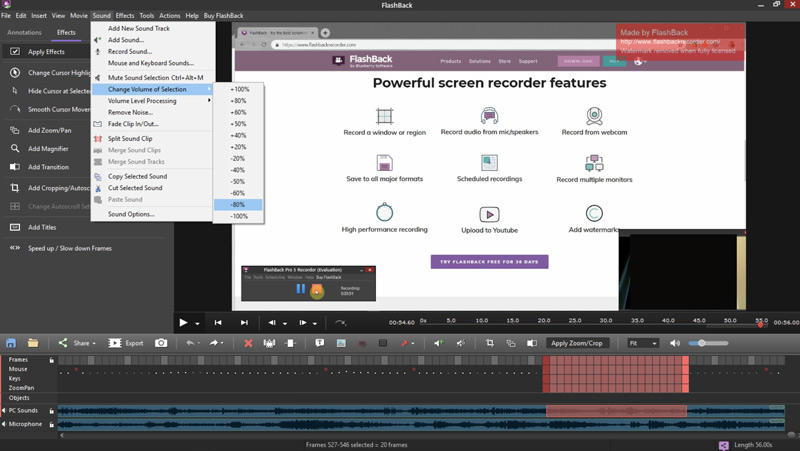Select -80% volume change option
Screen dimensions: 800x451
click(x=238, y=205)
